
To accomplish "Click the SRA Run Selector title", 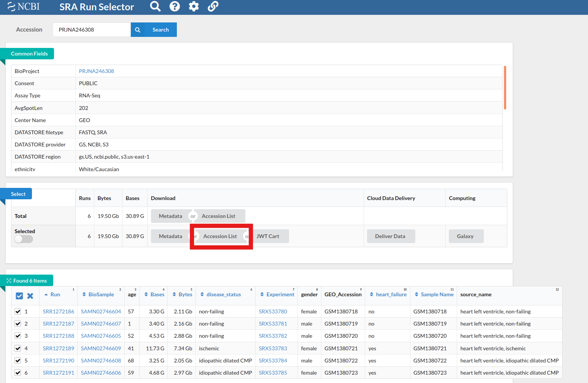I will point(97,7).
